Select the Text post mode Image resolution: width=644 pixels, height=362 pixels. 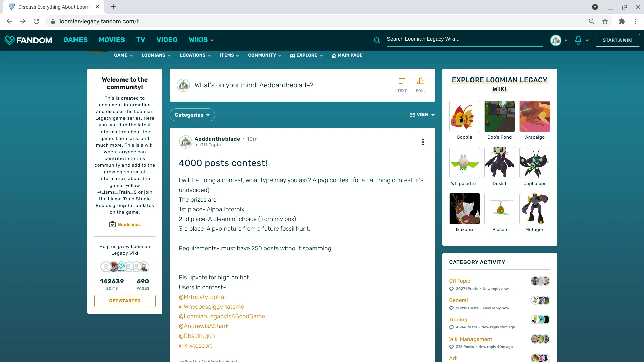(x=402, y=84)
